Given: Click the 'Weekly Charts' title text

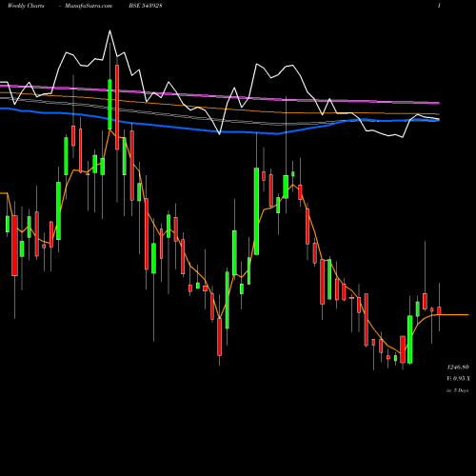Looking at the screenshot, I should click(26, 6).
